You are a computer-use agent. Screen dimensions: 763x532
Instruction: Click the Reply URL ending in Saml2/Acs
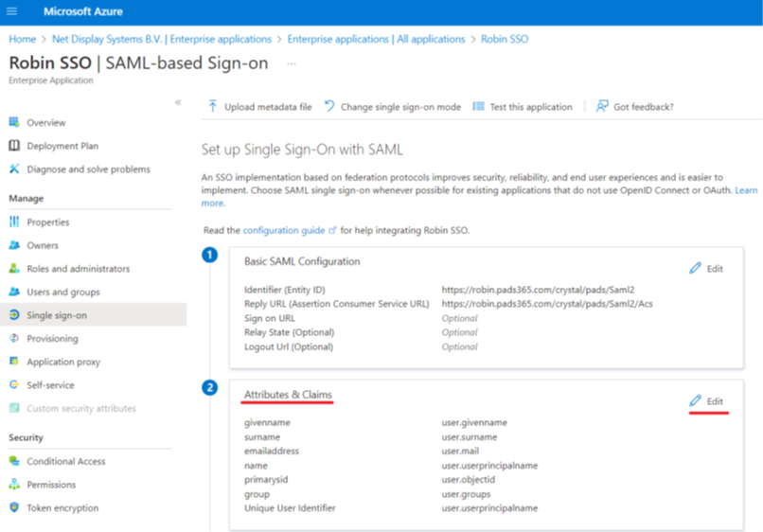(547, 304)
